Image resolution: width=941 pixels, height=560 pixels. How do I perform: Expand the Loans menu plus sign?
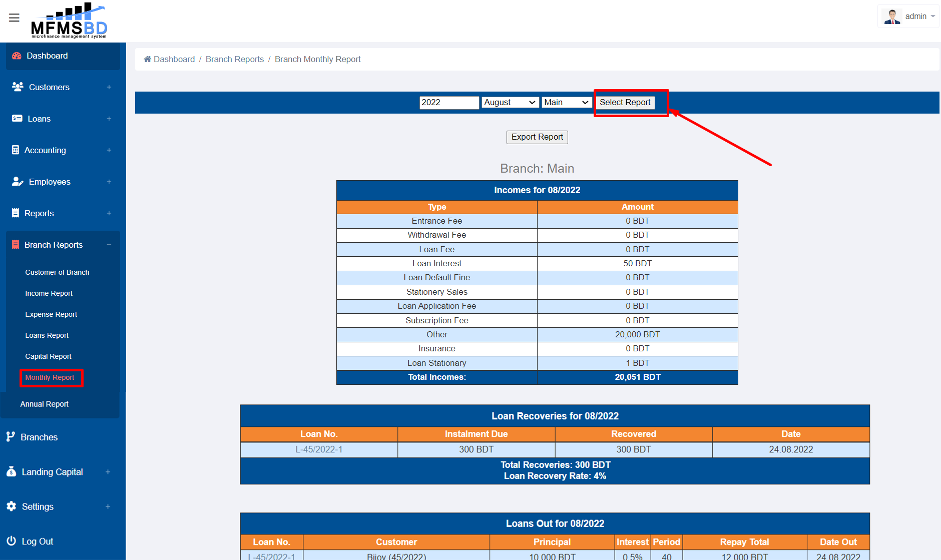click(109, 119)
